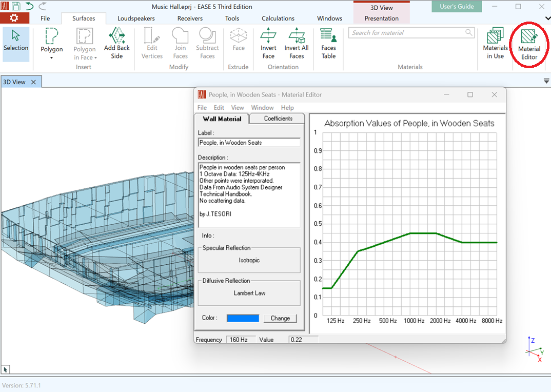This screenshot has width=551, height=392.
Task: Select the 3D View document tab
Action: coord(14,82)
